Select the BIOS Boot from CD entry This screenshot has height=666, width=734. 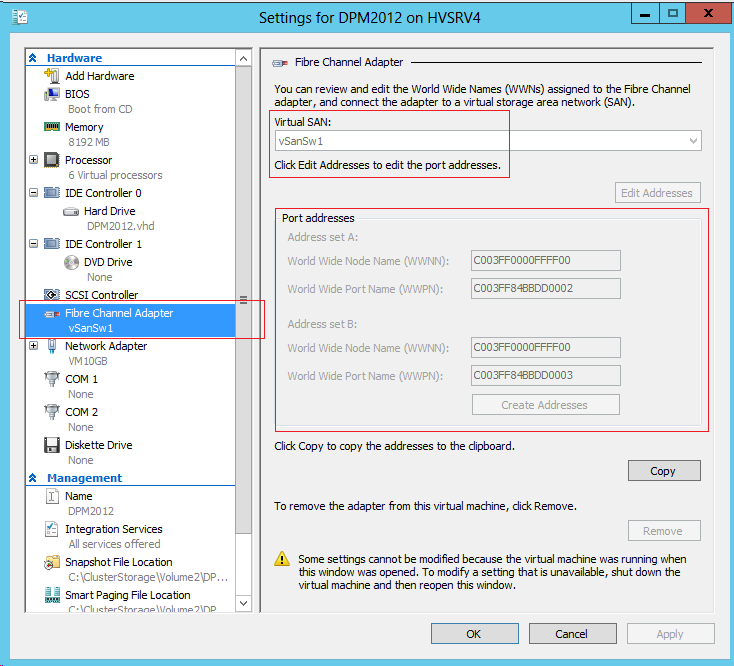point(100,109)
